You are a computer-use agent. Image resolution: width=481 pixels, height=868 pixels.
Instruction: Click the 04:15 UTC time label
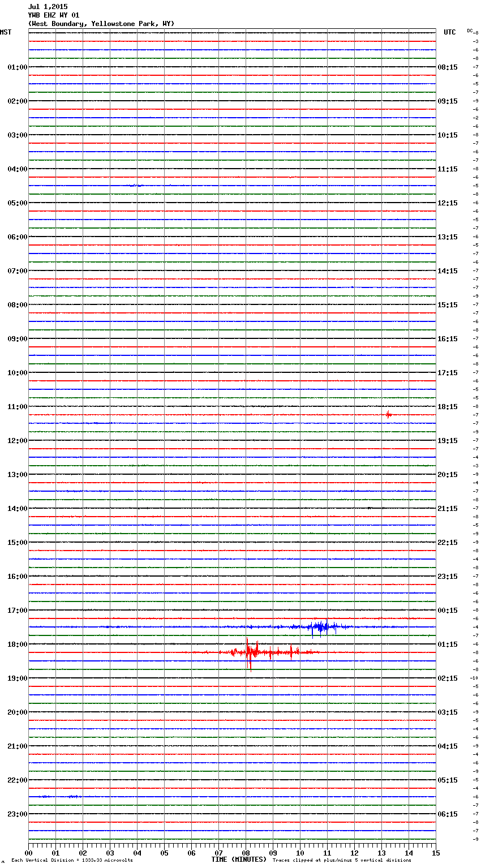448,746
